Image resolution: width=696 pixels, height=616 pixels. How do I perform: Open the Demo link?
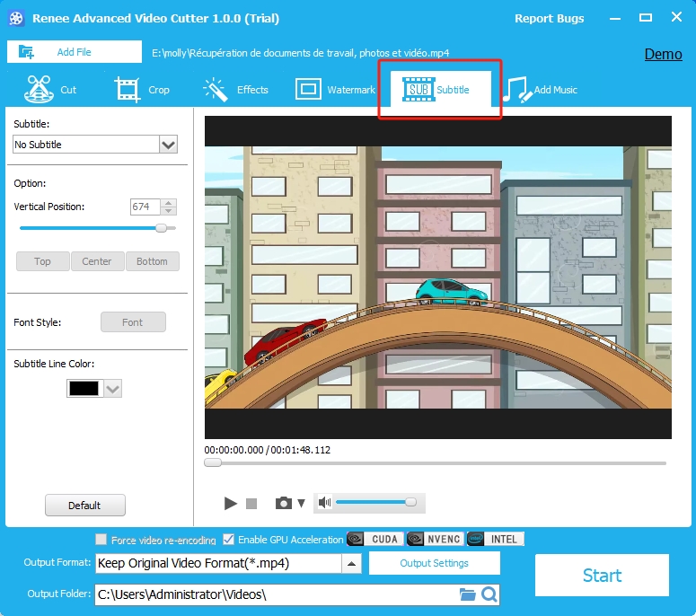(x=663, y=54)
